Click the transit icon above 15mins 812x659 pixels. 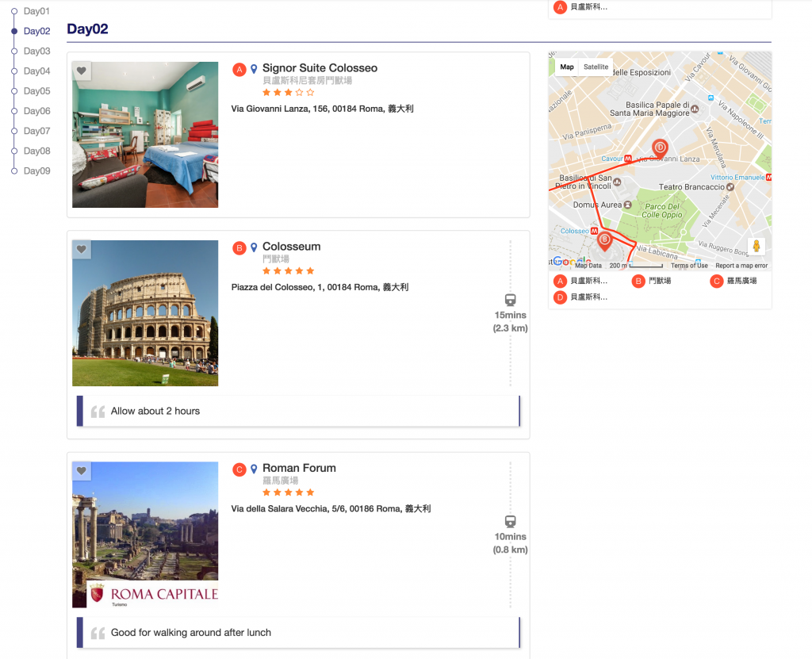point(510,301)
